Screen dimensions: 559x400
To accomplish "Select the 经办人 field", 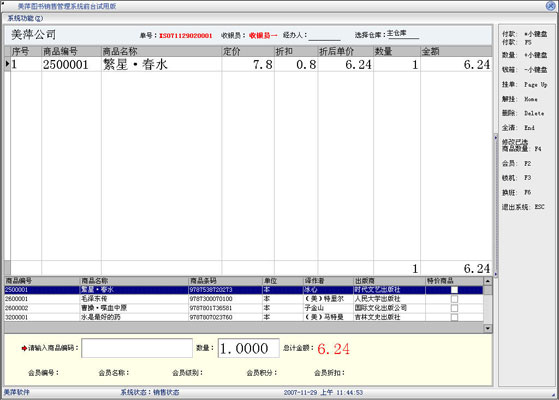I will click(324, 35).
